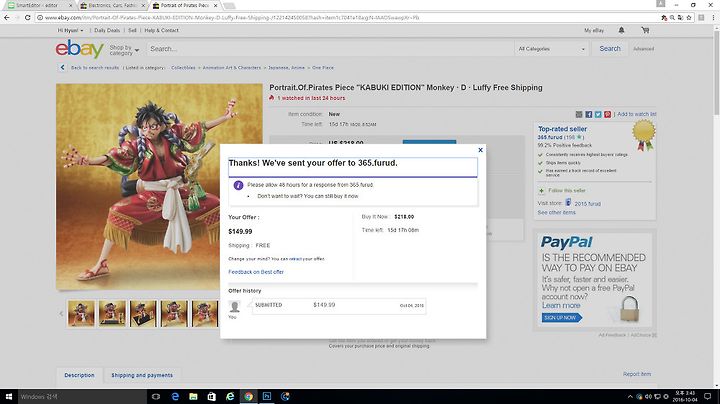Reload the current page
This screenshot has height=404, width=720.
coord(28,17)
